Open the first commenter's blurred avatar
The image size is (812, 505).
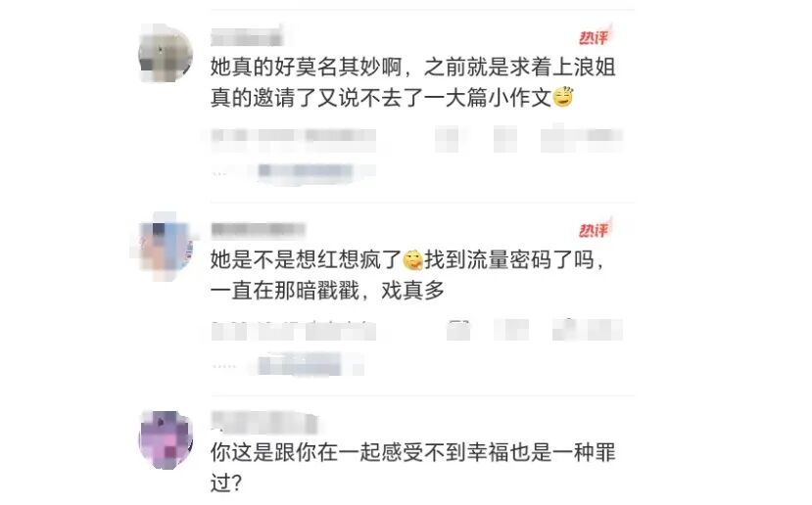click(x=166, y=53)
